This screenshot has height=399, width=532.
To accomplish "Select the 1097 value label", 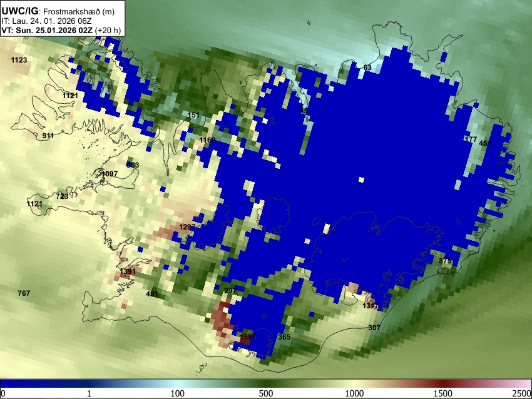I will 110,174.
